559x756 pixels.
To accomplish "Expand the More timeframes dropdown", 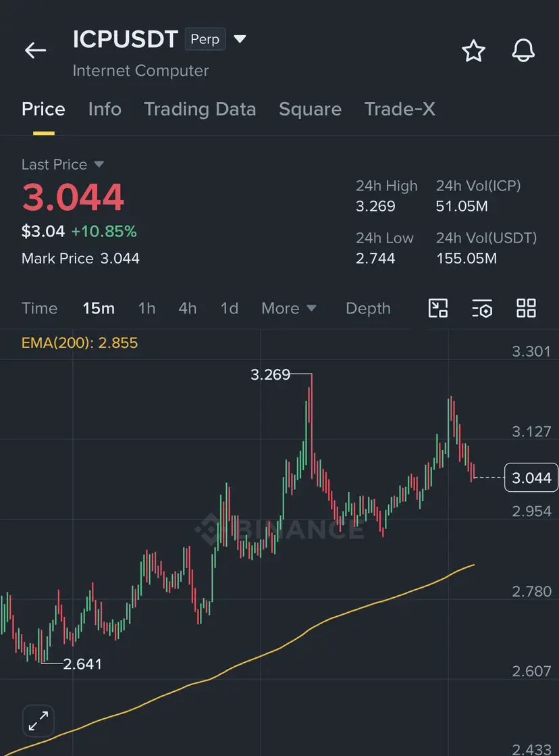I will 289,309.
